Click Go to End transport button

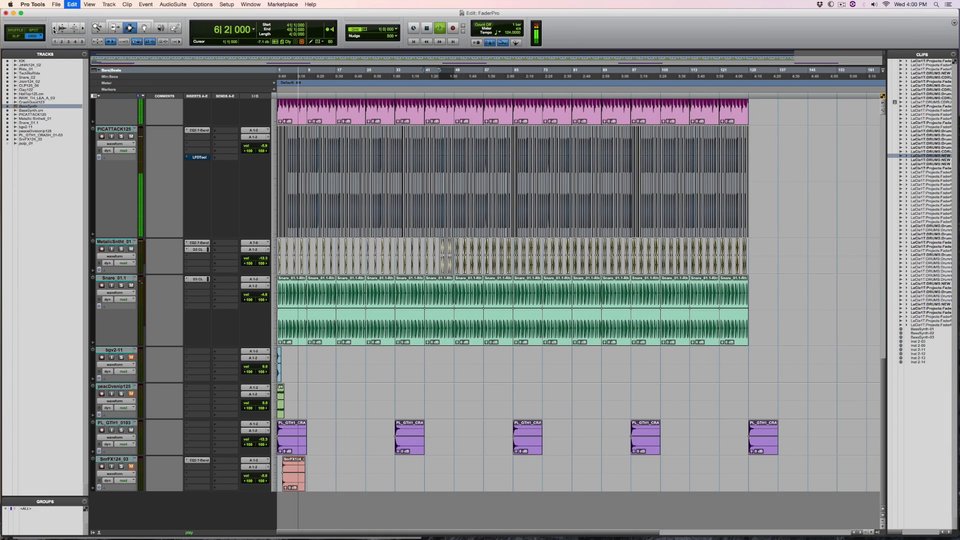click(x=453, y=42)
